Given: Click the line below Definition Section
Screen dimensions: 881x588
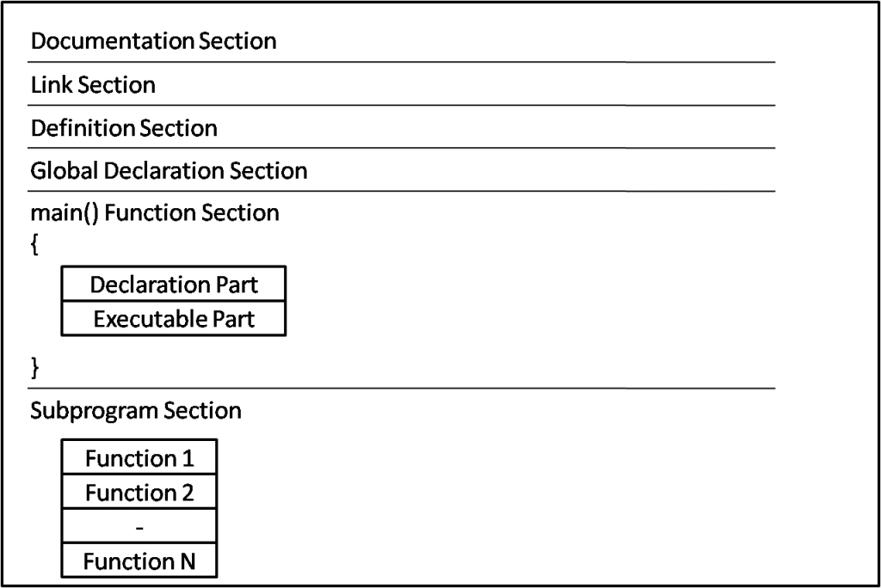Looking at the screenshot, I should 402,148.
